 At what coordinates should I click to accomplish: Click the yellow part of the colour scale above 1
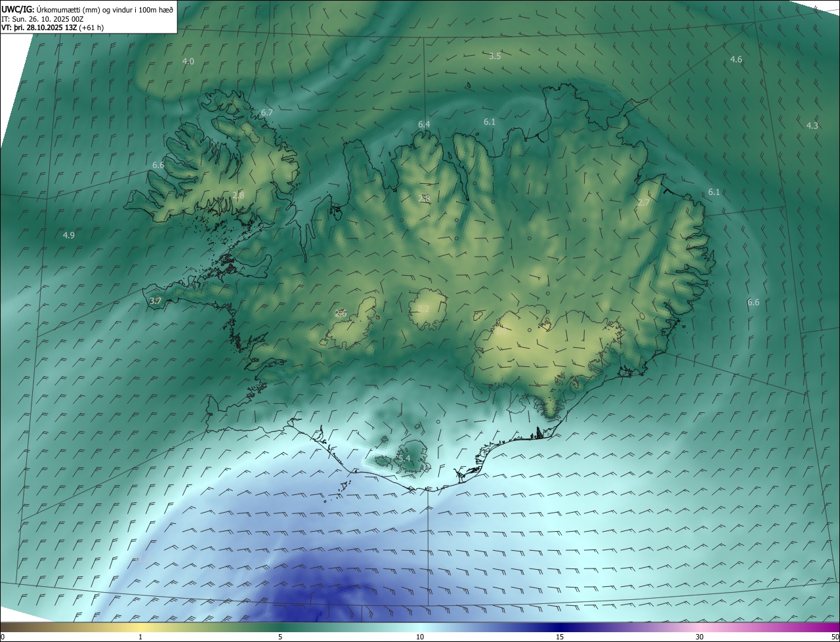click(x=140, y=627)
